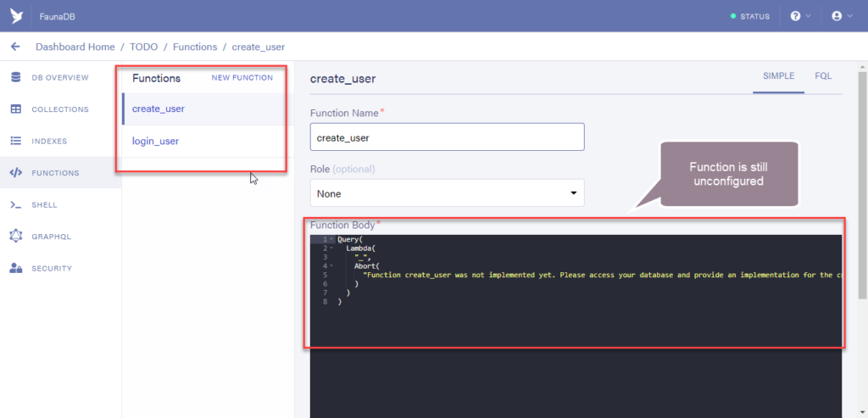
Task: Open FUNCTIONS in sidebar
Action: tap(55, 173)
